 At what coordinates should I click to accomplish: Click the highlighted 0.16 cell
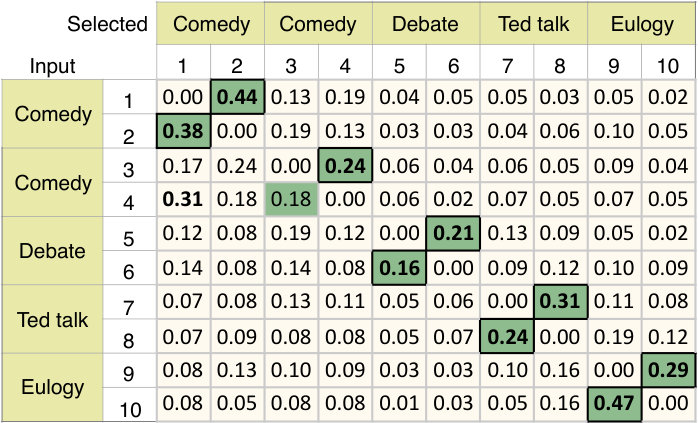click(x=399, y=268)
